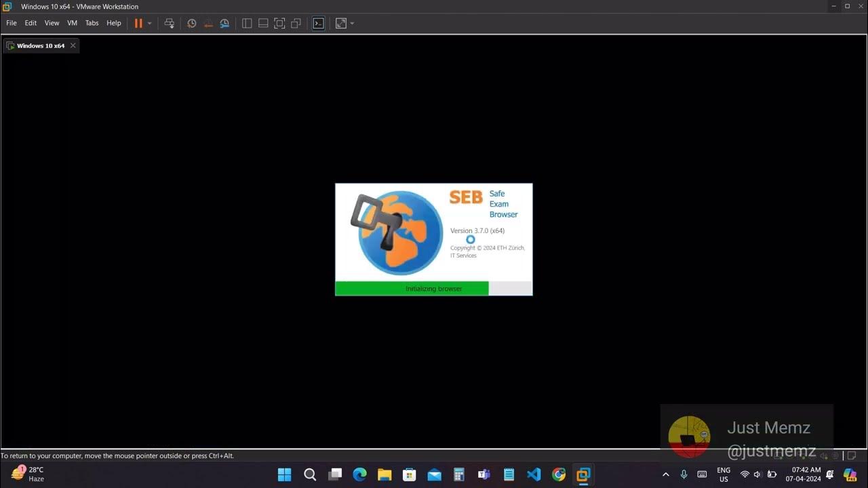
Task: Close the Windows 10 x64 tab
Action: point(73,45)
